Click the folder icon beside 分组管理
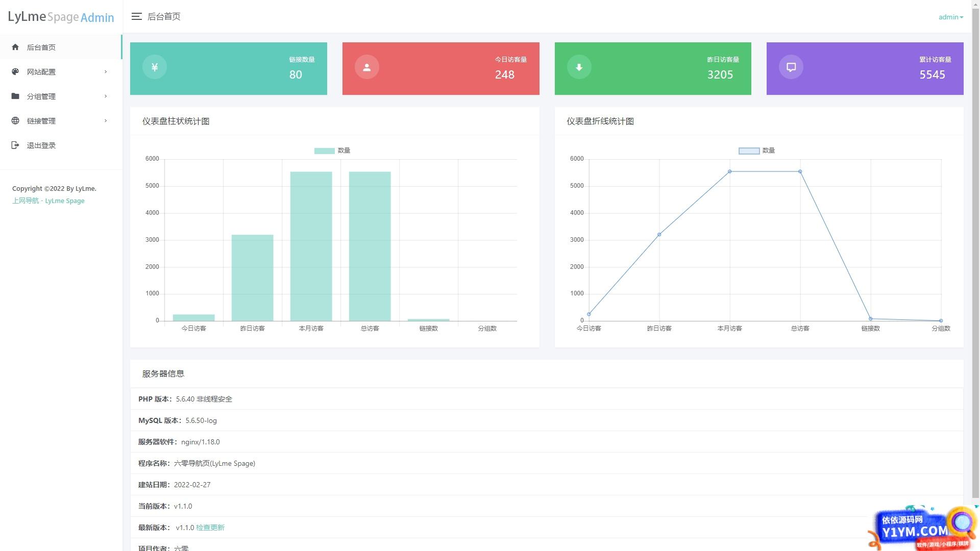 [x=15, y=96]
